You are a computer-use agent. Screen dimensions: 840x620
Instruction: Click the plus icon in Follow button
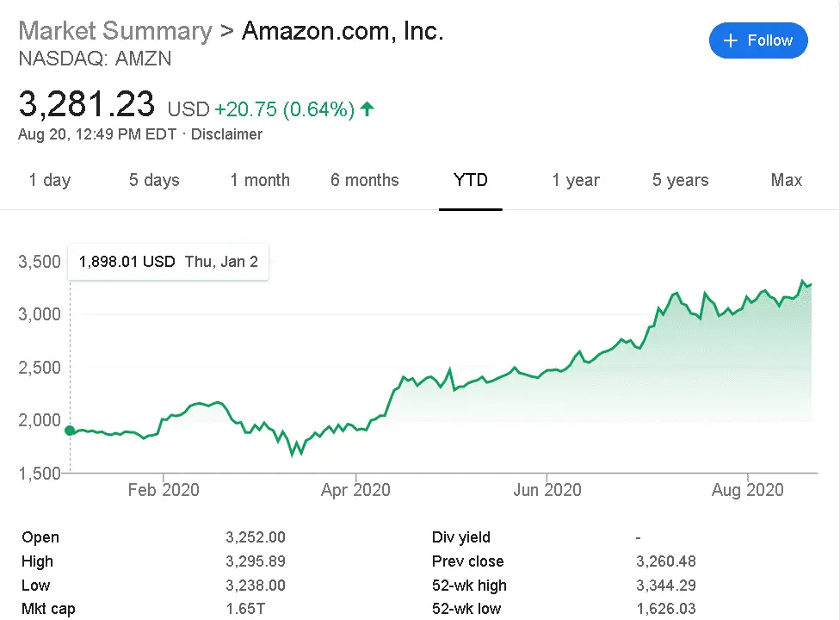tap(732, 40)
